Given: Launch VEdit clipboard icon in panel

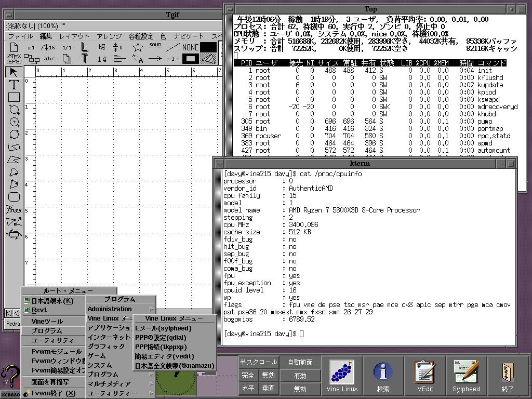Looking at the screenshot, I should [x=425, y=375].
